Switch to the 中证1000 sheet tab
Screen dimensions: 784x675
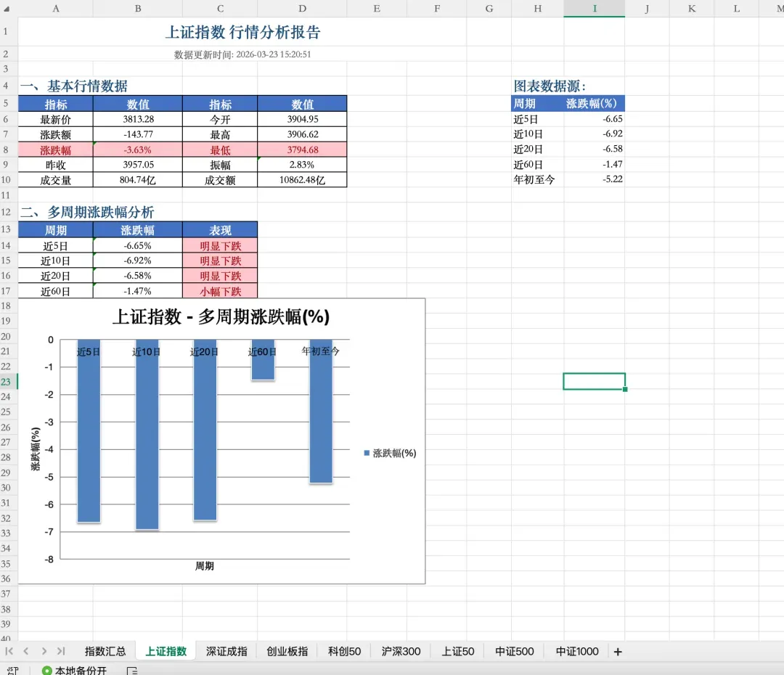pos(577,651)
